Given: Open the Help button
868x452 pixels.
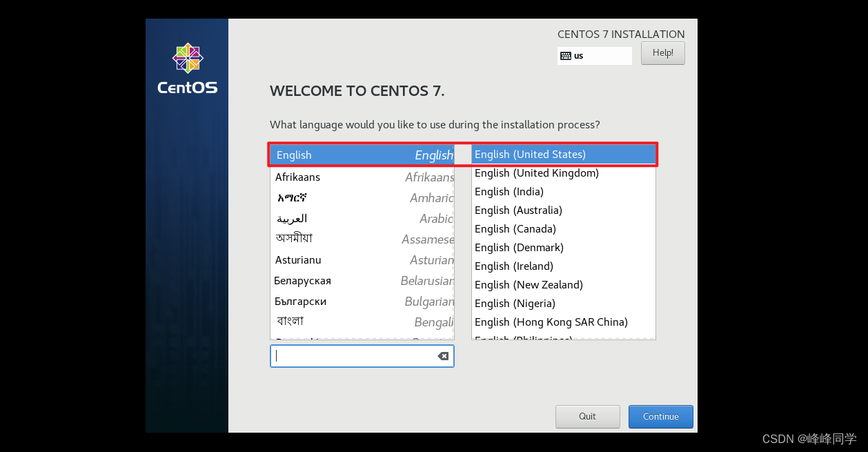Looking at the screenshot, I should coord(662,53).
